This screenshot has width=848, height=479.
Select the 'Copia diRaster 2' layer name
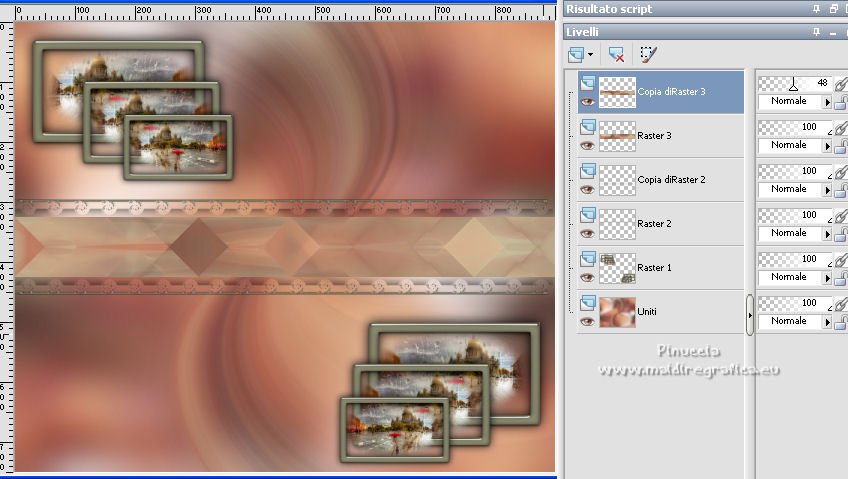tap(671, 179)
